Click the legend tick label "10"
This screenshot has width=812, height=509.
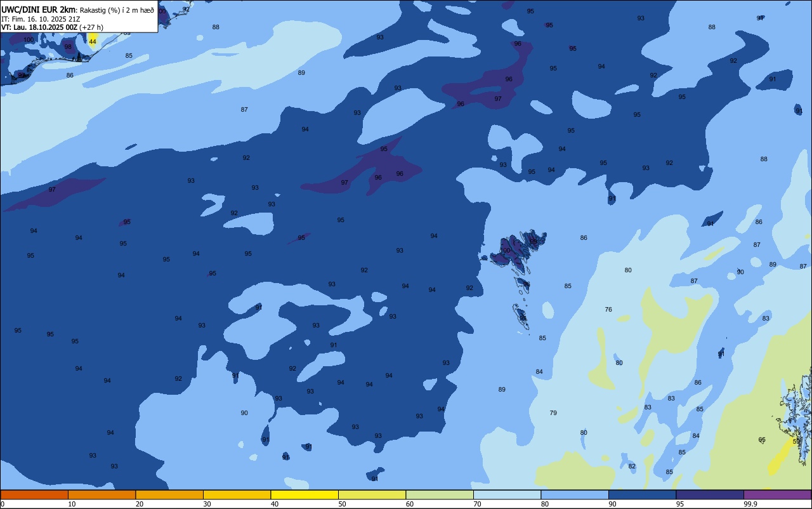pos(72,504)
